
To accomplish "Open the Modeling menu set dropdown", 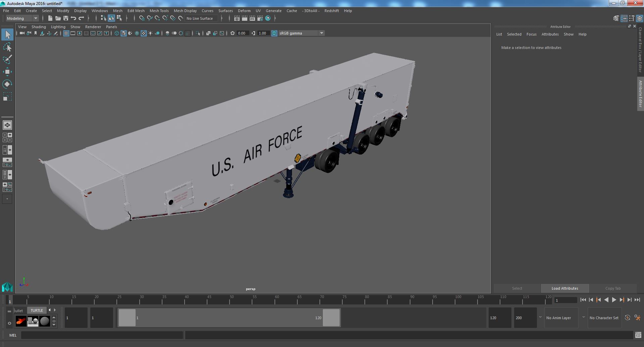I will [x=22, y=18].
